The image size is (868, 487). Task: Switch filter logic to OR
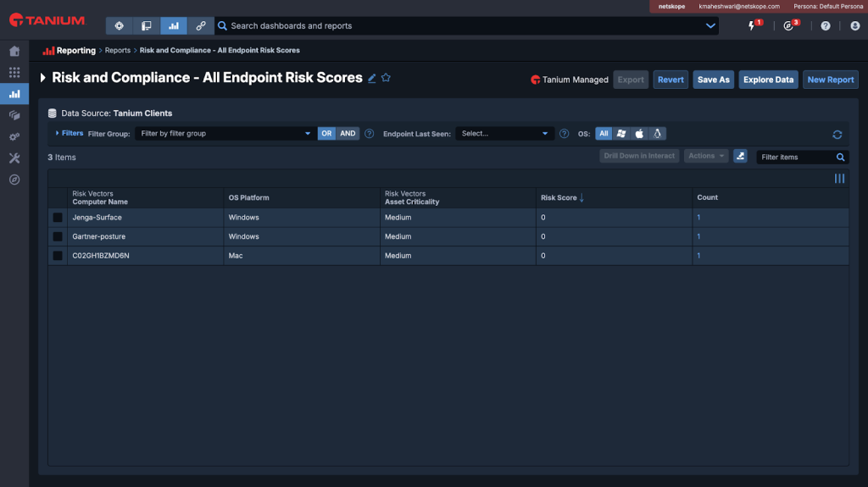point(326,133)
